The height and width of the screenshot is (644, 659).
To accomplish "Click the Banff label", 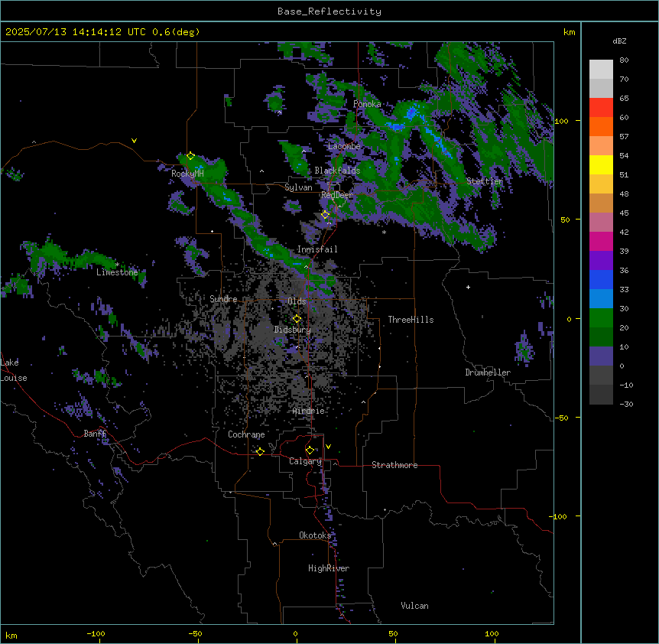I will point(95,434).
